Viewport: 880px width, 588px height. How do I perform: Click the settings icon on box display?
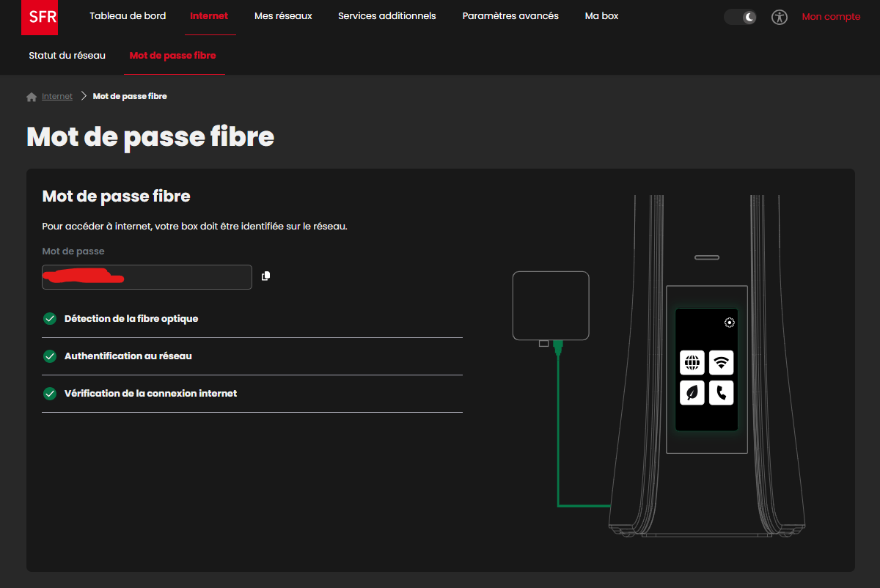tap(729, 323)
